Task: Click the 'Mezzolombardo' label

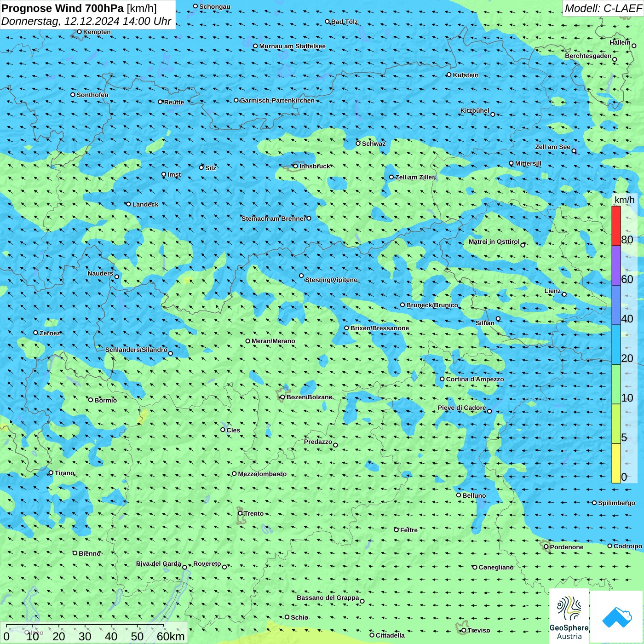Action: pos(262,474)
